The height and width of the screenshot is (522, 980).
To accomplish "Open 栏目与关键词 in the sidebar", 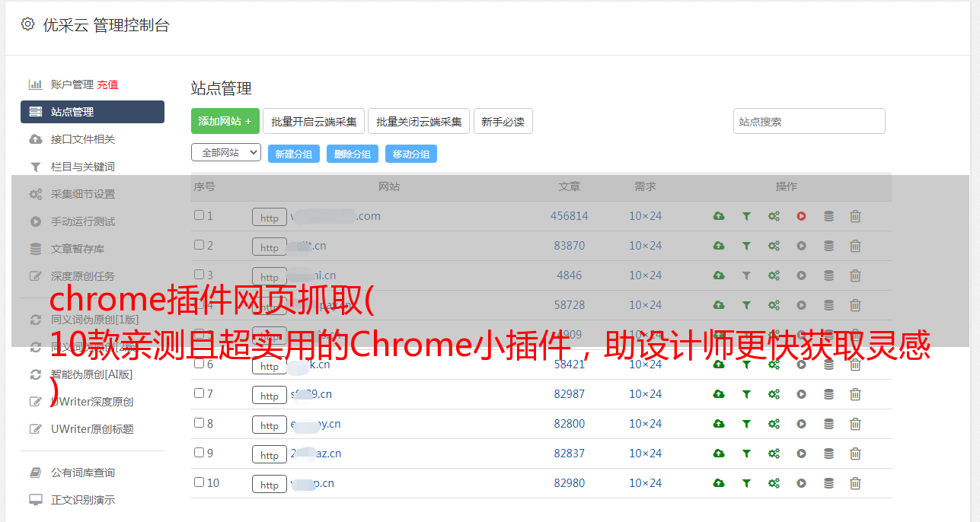I will coord(83,167).
